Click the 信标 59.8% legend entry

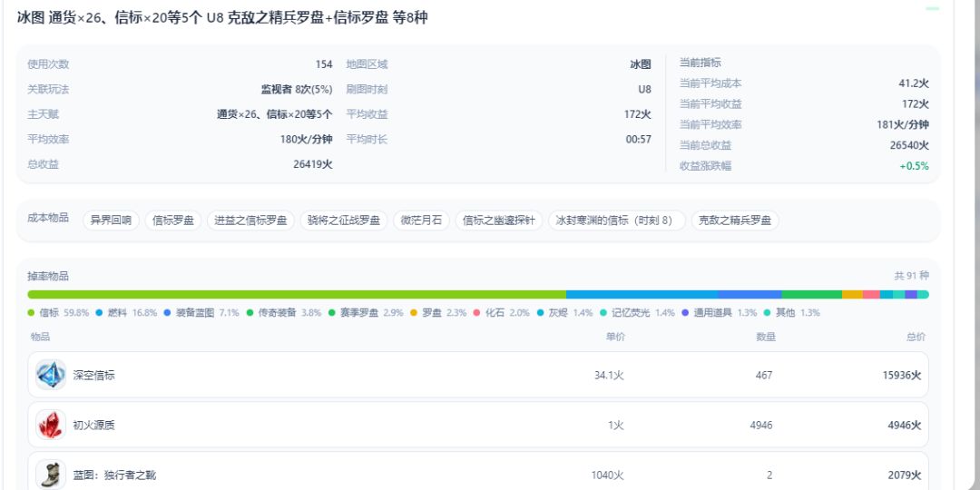[59, 312]
